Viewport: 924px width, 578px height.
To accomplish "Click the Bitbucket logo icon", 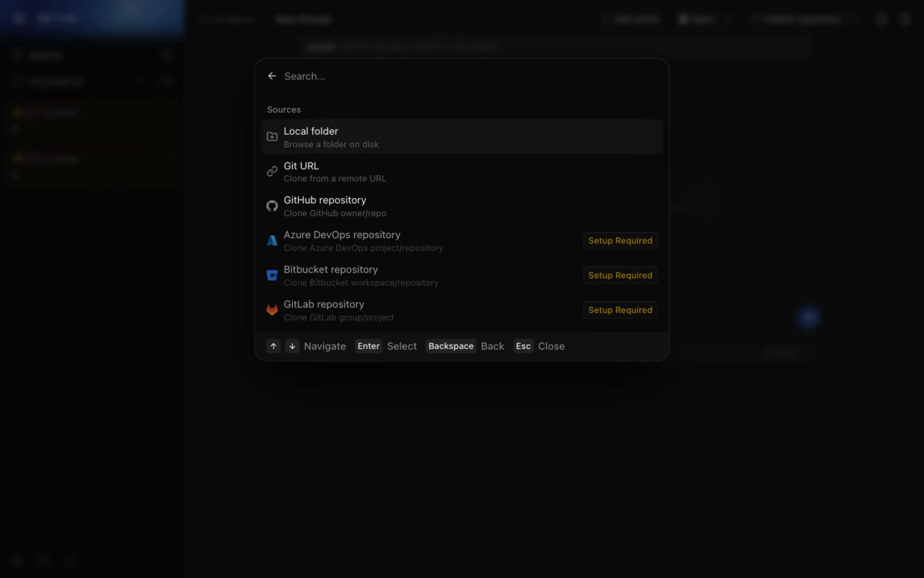I will click(x=272, y=275).
